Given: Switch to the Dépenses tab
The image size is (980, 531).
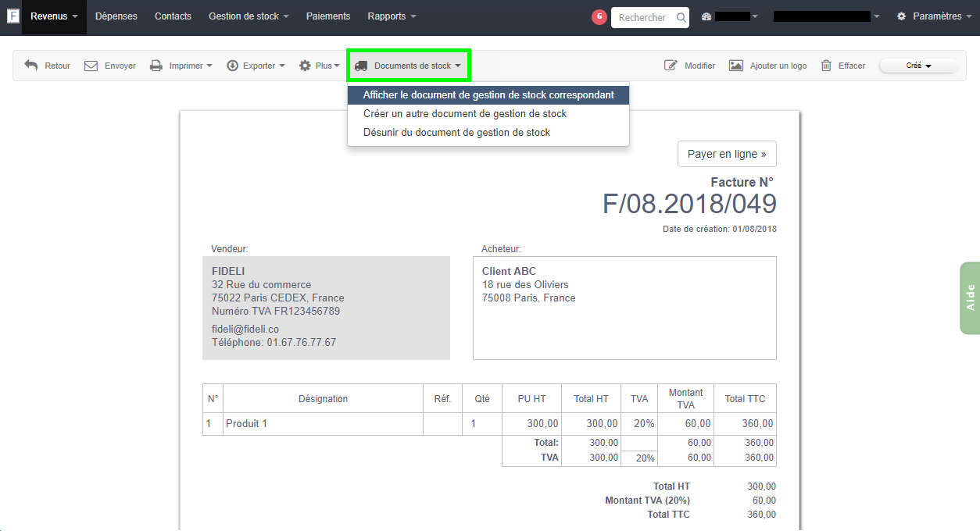Looking at the screenshot, I should (116, 16).
